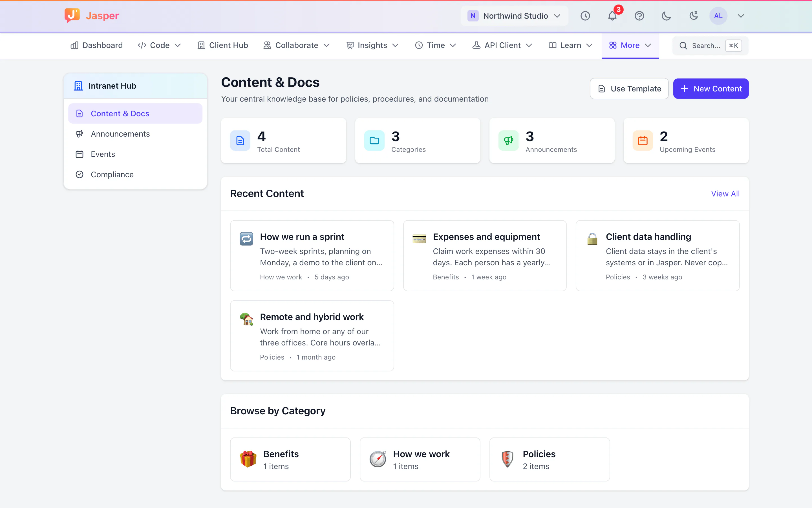Viewport: 812px width, 508px height.
Task: Click the Benefits gift icon
Action: 248,459
